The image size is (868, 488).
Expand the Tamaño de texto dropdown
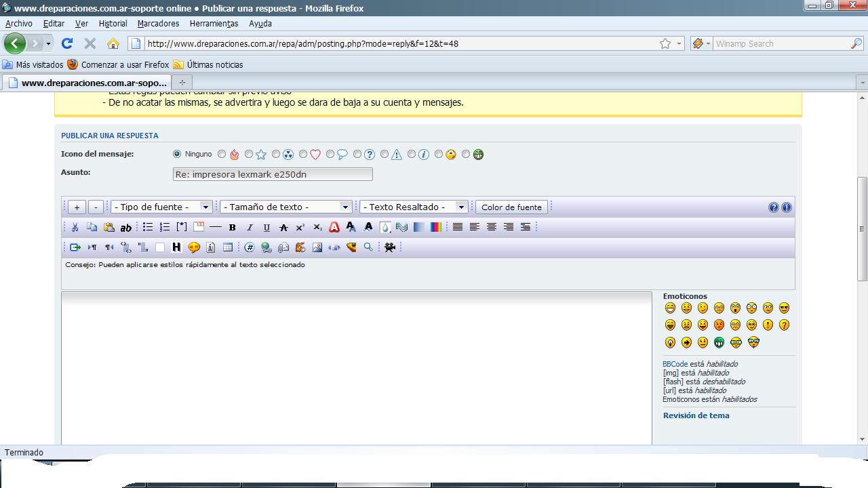pyautogui.click(x=285, y=207)
